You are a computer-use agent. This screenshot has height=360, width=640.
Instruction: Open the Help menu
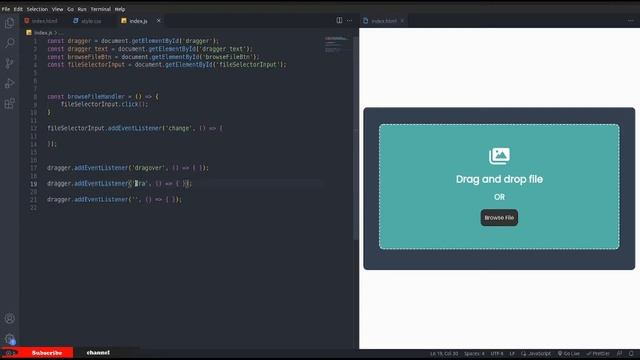point(120,9)
